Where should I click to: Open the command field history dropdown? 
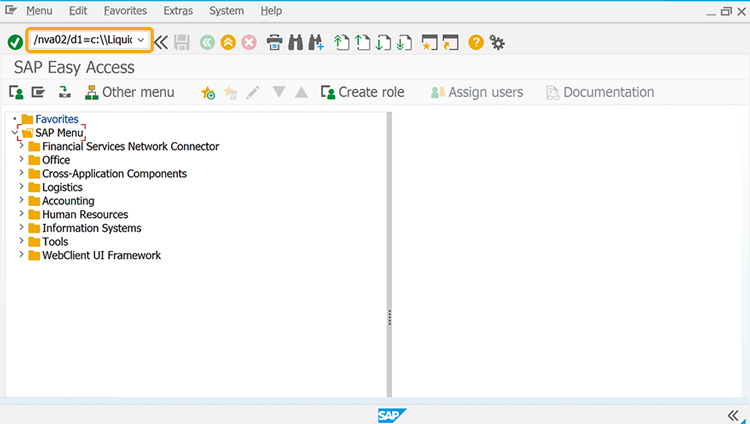(141, 40)
